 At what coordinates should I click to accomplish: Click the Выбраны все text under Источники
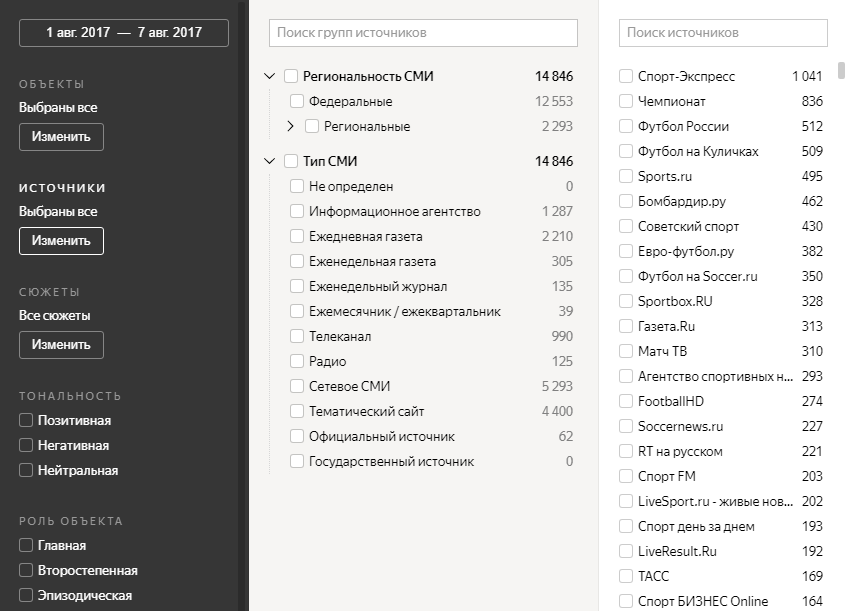(x=58, y=212)
